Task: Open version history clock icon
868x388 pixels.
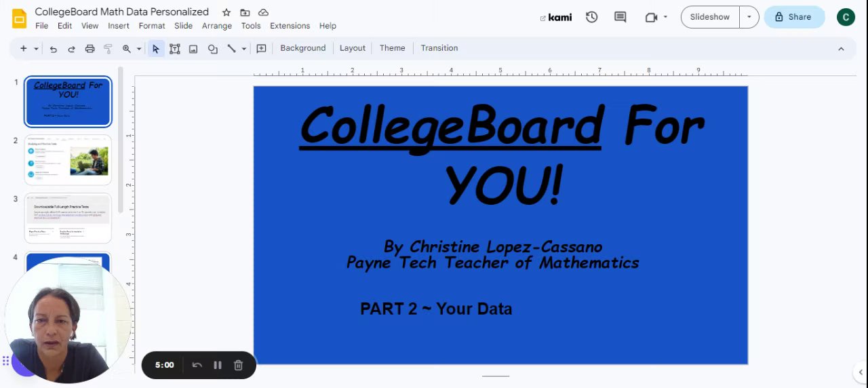Action: pos(592,17)
